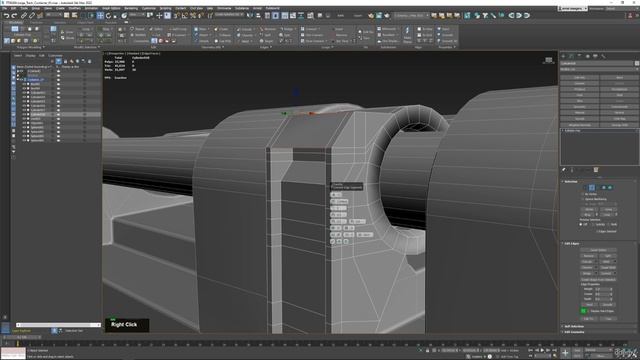Toggle the Percent Snap icon
Viewport: 640px width, 360px height.
pos(193,16)
